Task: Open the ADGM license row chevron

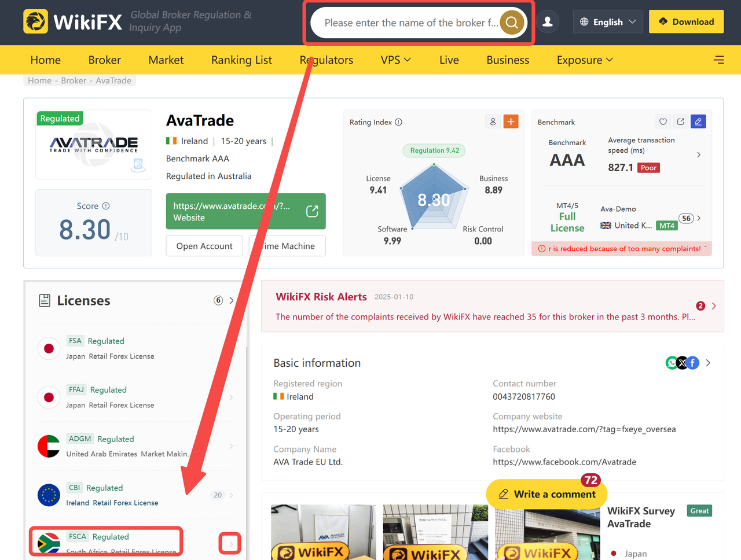Action: click(x=231, y=446)
